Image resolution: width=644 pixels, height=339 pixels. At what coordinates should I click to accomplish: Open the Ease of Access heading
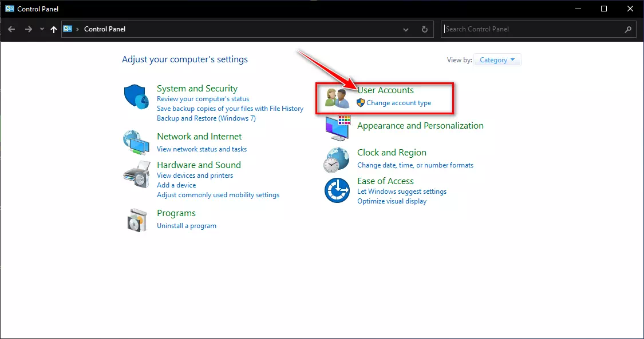pyautogui.click(x=385, y=181)
